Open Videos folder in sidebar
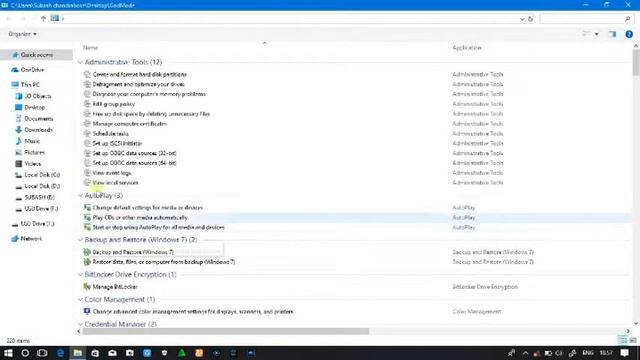 [x=32, y=164]
